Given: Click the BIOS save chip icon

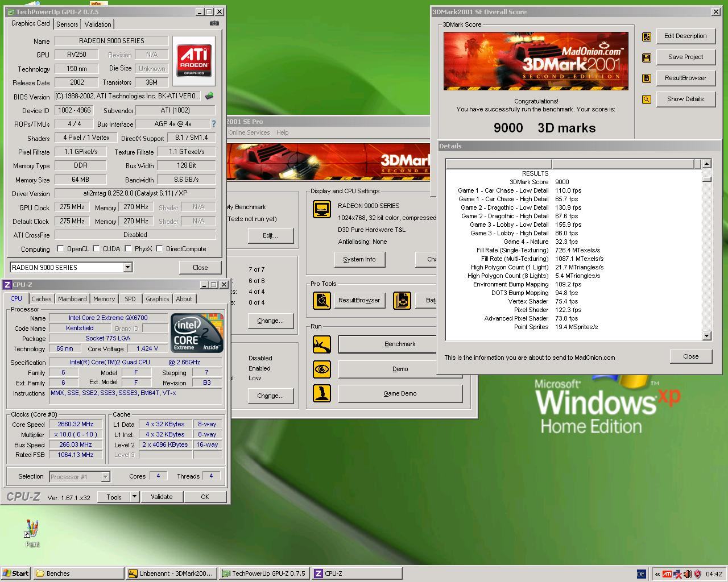Looking at the screenshot, I should (209, 96).
